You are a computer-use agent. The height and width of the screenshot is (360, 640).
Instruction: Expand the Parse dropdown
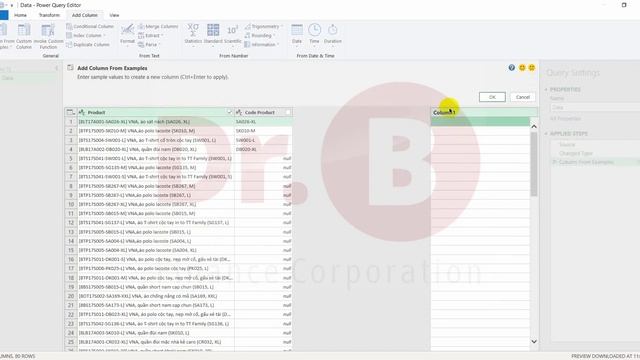160,44
